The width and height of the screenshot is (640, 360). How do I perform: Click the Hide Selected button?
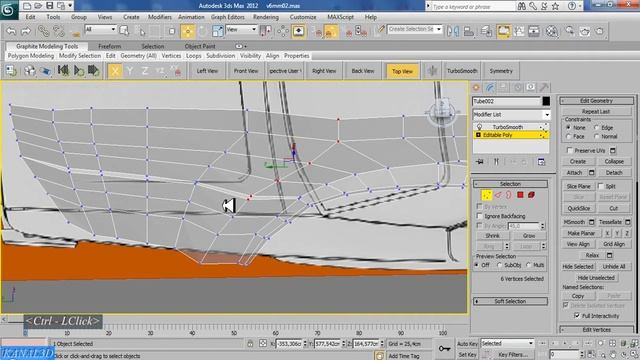pyautogui.click(x=578, y=266)
